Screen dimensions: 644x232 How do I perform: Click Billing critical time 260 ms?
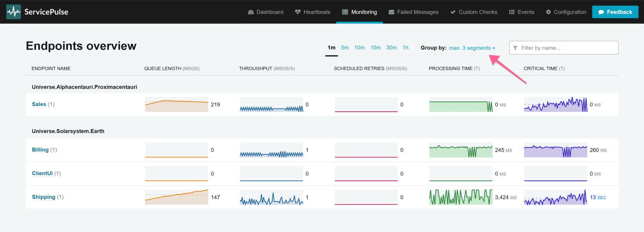click(598, 150)
